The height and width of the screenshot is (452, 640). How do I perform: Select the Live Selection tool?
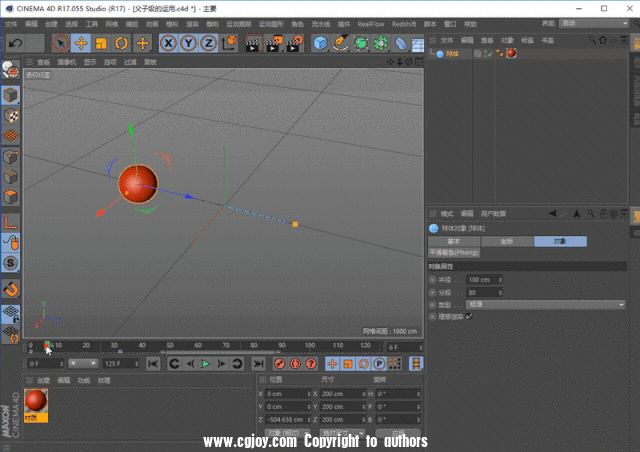tap(61, 43)
